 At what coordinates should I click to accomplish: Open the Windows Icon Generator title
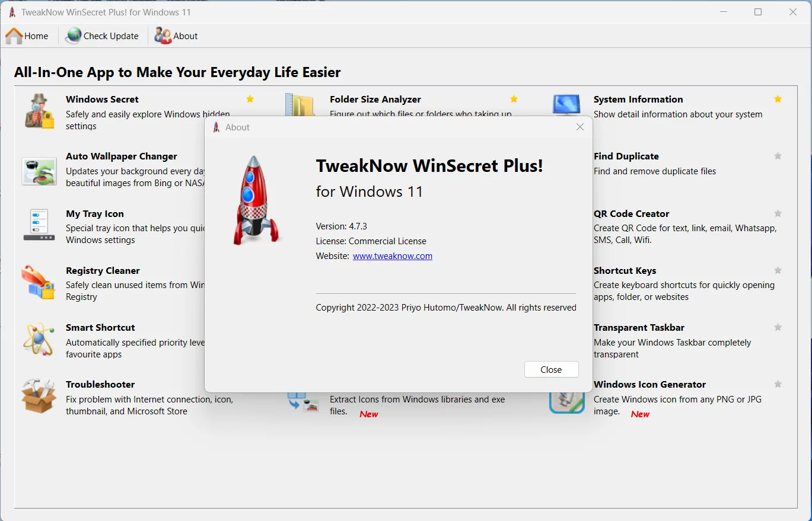pyautogui.click(x=650, y=385)
